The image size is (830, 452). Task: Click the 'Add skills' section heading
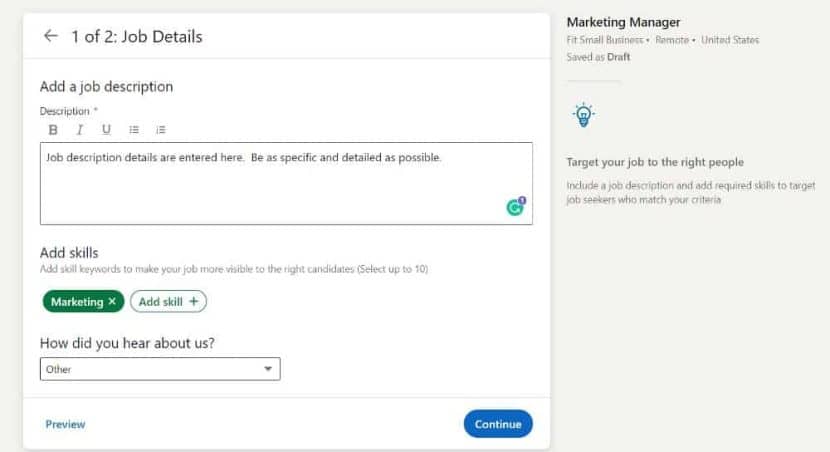tap(69, 253)
